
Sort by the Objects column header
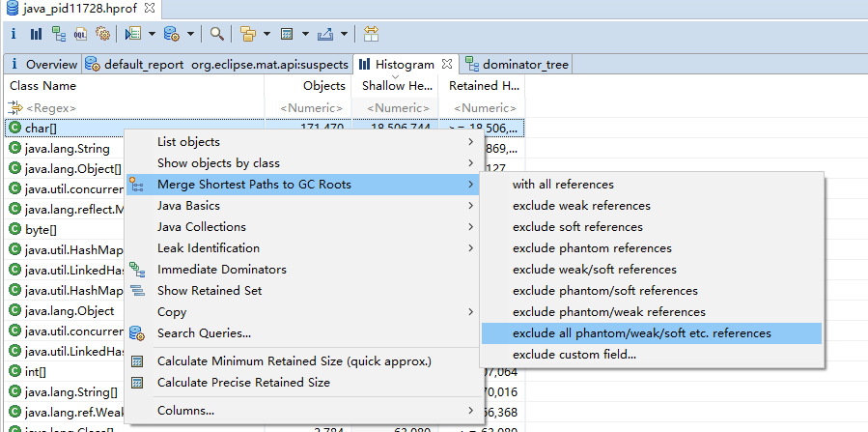click(308, 86)
